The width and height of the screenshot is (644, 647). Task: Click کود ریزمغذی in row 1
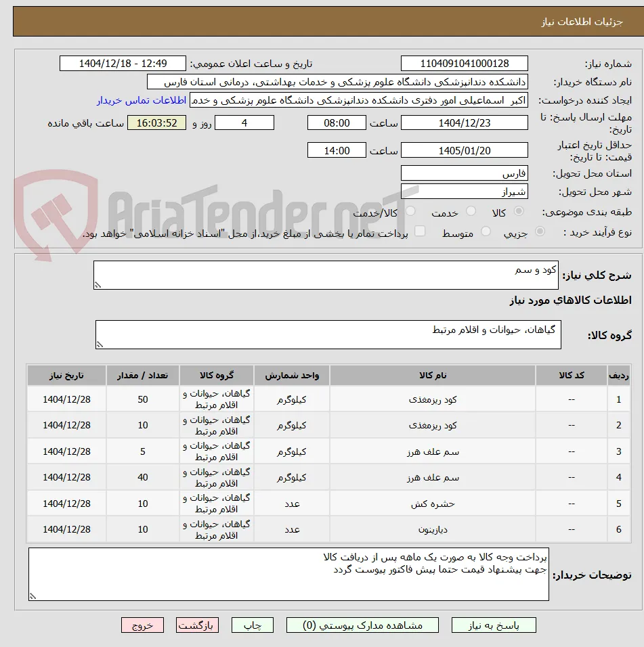coord(433,399)
